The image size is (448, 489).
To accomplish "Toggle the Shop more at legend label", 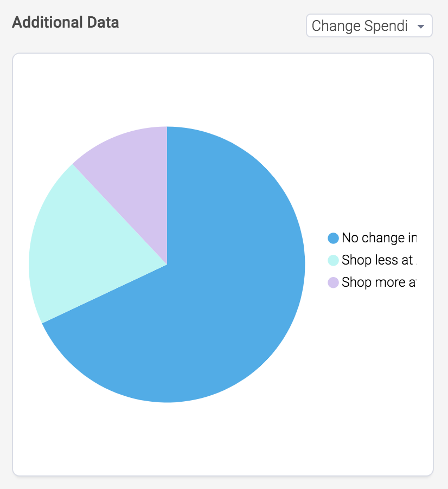I will pyautogui.click(x=379, y=282).
